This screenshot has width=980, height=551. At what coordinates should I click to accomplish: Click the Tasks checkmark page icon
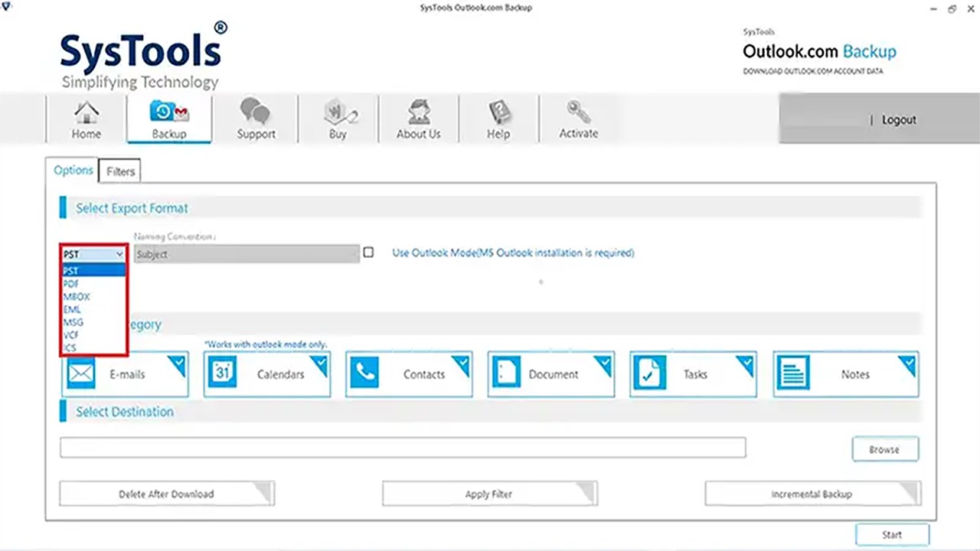click(x=648, y=374)
